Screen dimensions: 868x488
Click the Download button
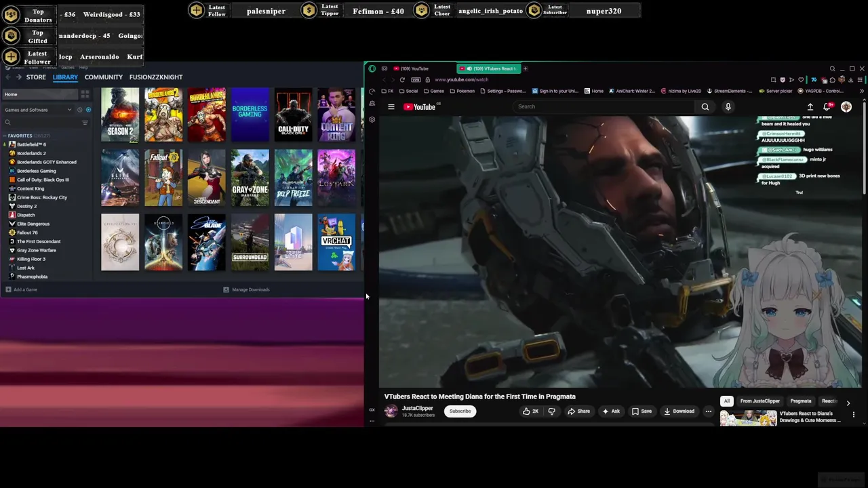(679, 411)
